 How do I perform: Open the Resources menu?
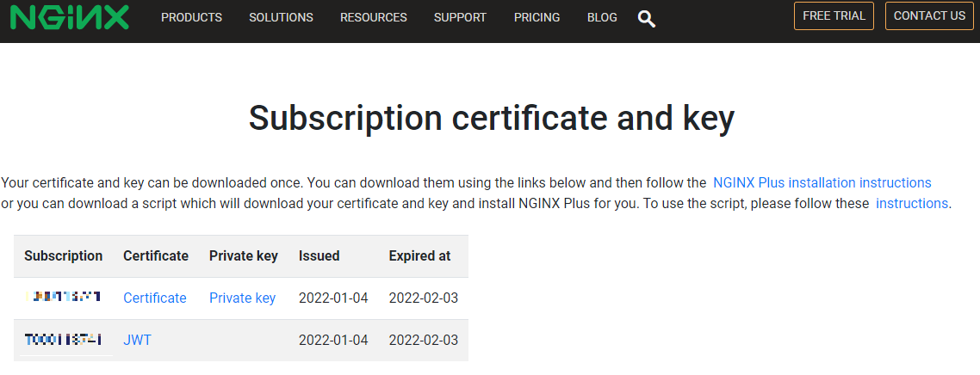[374, 17]
